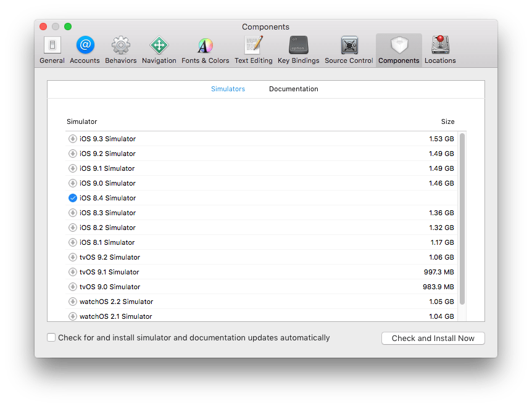Select the iOS 8.4 Simulator row text

coord(107,198)
